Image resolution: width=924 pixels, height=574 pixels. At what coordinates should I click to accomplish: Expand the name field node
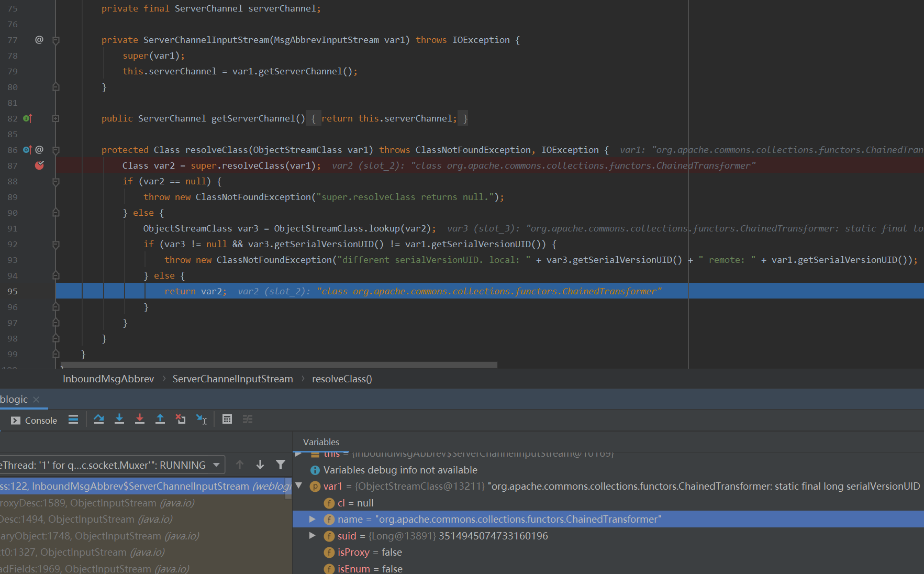(313, 519)
